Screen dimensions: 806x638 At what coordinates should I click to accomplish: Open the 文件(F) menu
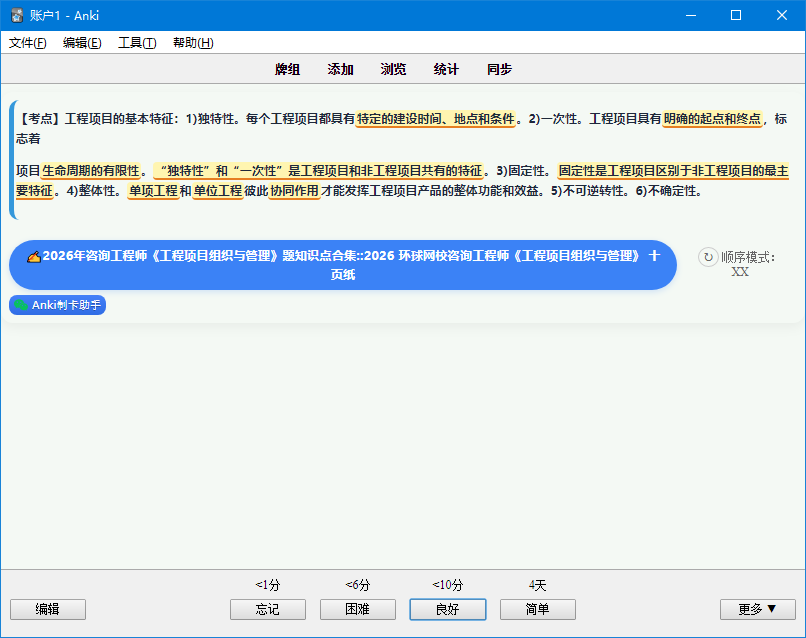[x=28, y=43]
